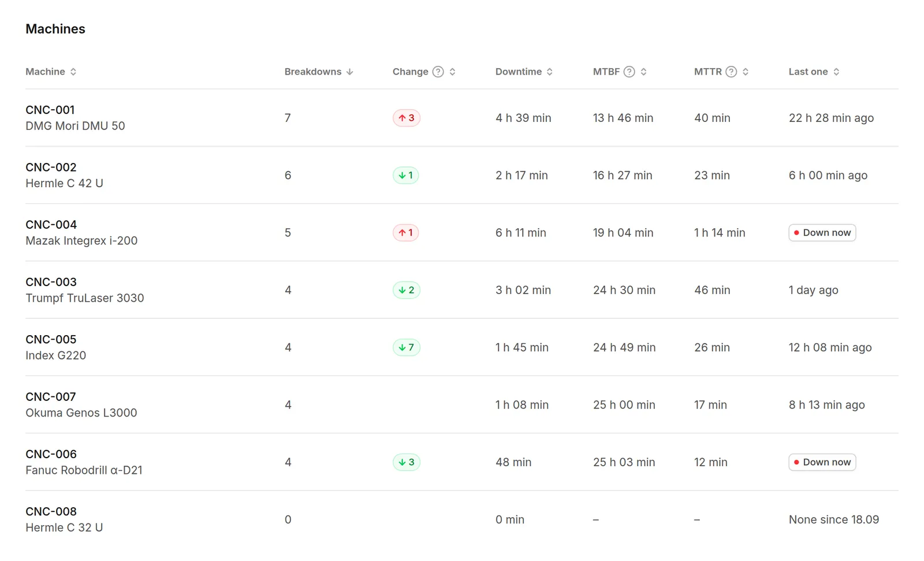Click the 1 h 14 min MTTR value

click(720, 233)
